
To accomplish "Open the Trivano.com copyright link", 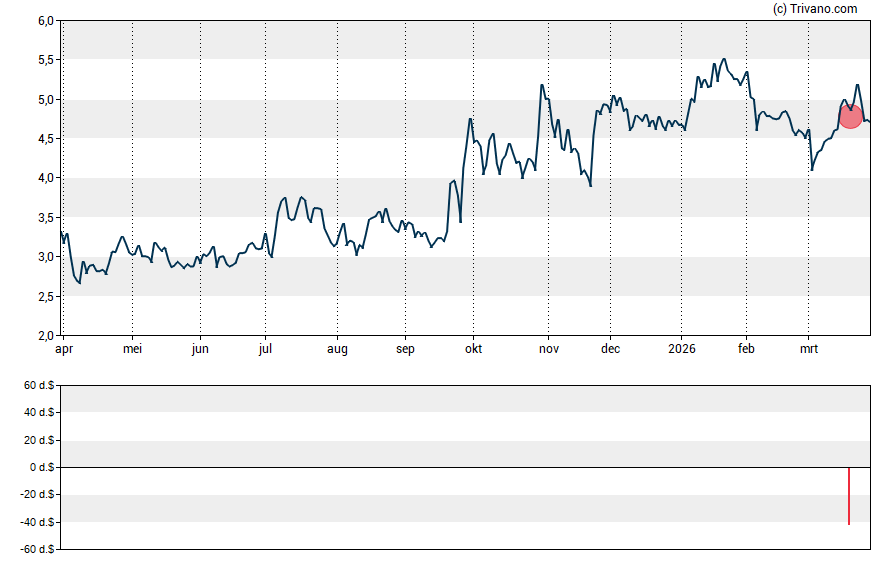I will (x=815, y=9).
